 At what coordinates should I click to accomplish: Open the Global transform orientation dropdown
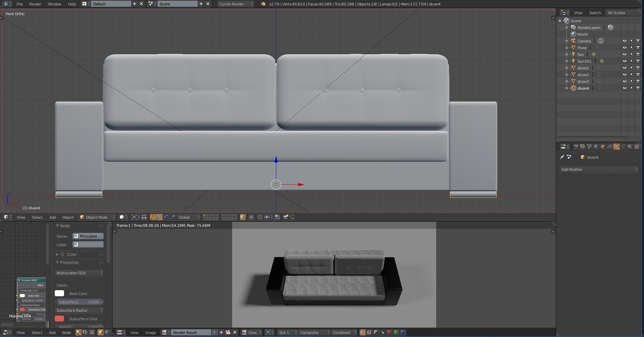[x=188, y=217]
